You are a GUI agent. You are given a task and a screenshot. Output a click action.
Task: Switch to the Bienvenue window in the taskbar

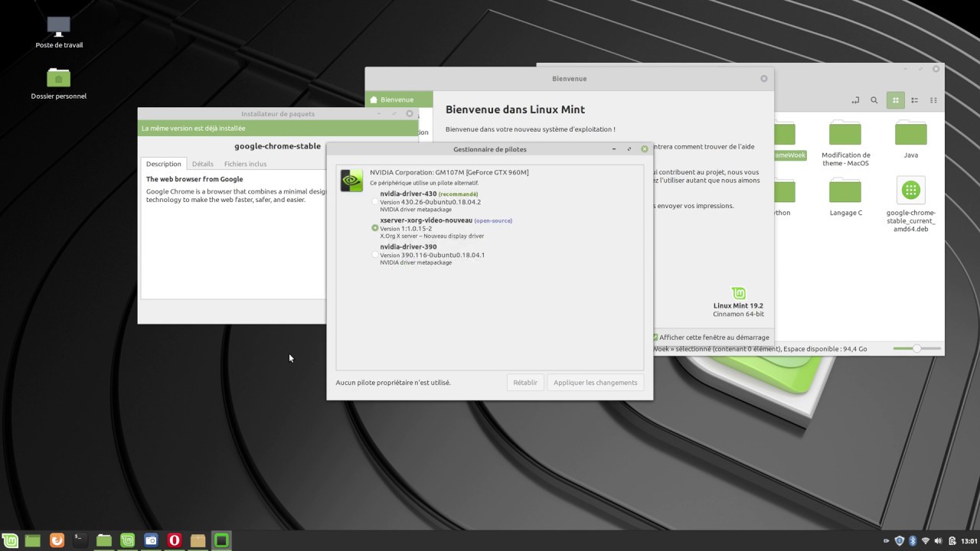(x=128, y=540)
